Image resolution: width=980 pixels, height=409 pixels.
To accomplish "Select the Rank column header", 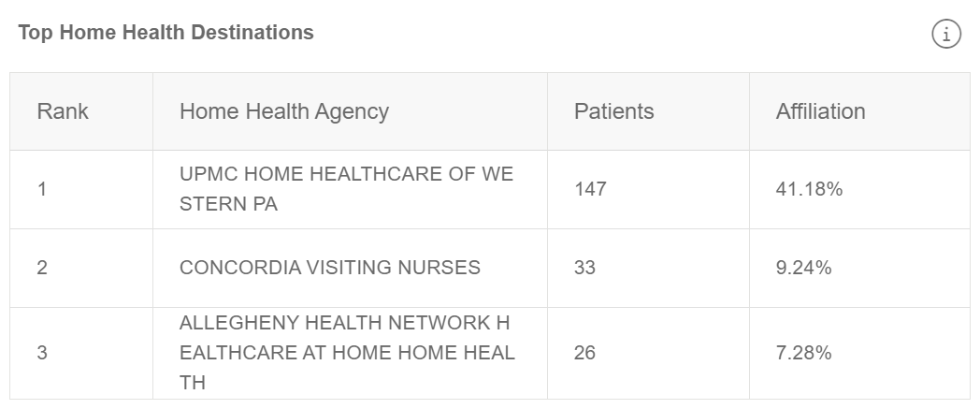I will pyautogui.click(x=63, y=111).
